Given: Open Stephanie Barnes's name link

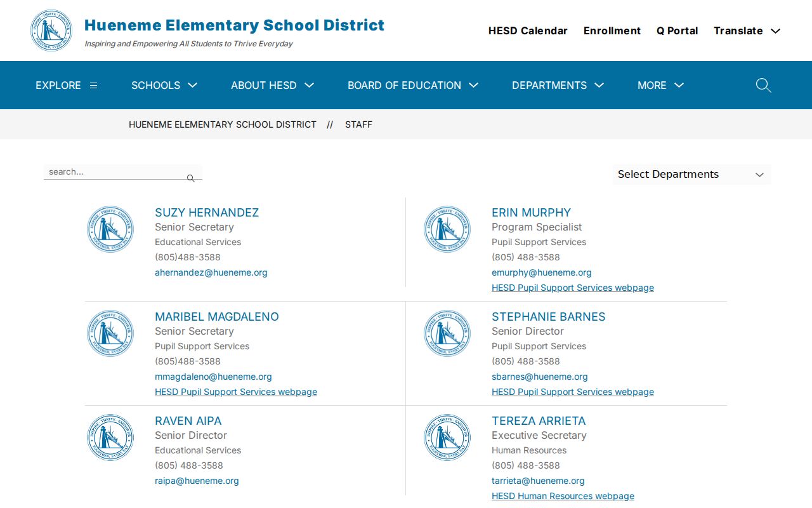Looking at the screenshot, I should 549,317.
